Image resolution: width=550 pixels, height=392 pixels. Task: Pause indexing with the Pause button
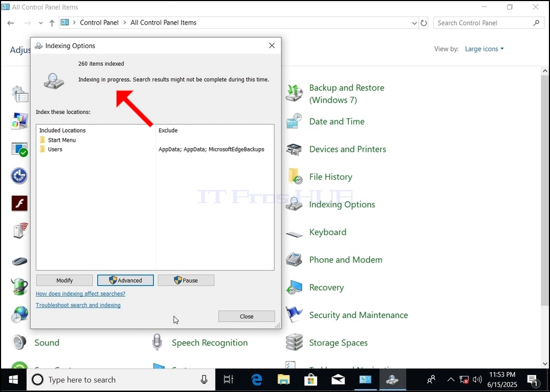[x=186, y=280]
